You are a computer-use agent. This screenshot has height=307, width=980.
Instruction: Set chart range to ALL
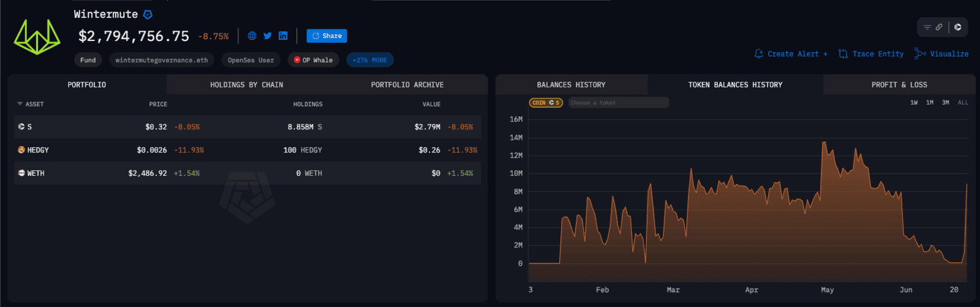(963, 103)
